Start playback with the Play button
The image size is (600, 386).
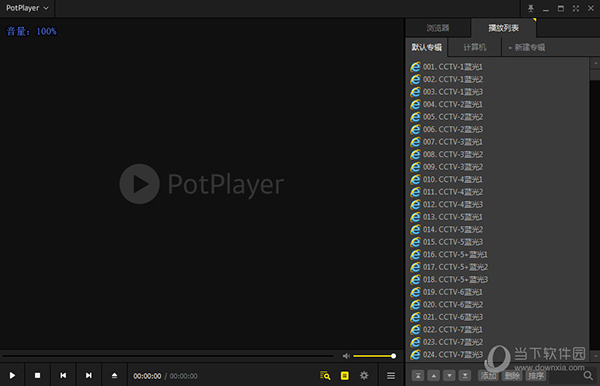(x=12, y=376)
